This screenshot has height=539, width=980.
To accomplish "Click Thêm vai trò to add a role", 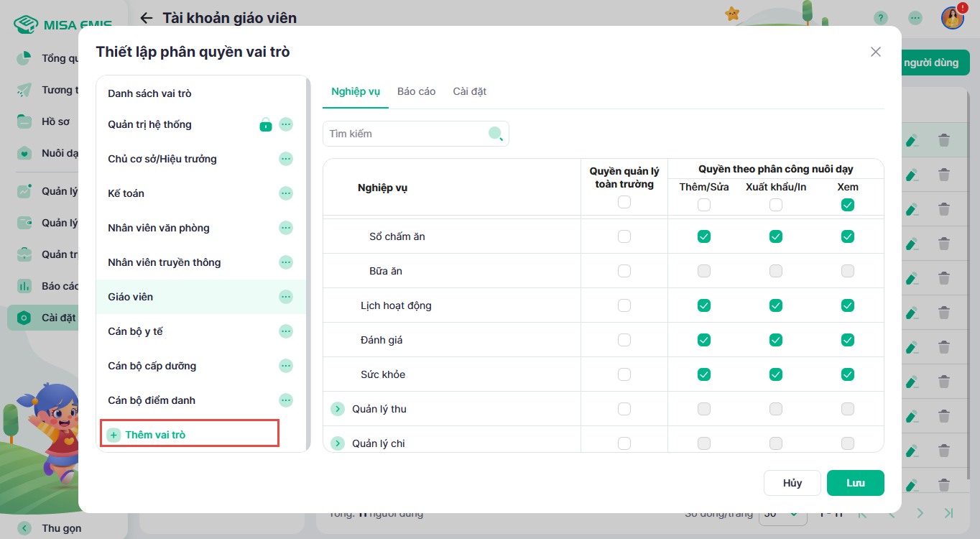I will pos(154,435).
